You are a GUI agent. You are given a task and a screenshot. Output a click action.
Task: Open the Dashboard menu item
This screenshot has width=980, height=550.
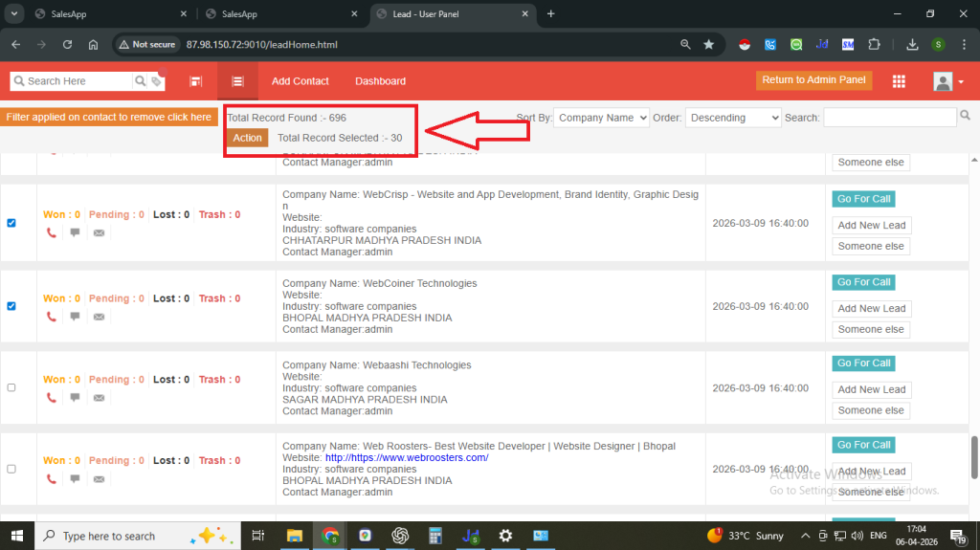tap(380, 81)
